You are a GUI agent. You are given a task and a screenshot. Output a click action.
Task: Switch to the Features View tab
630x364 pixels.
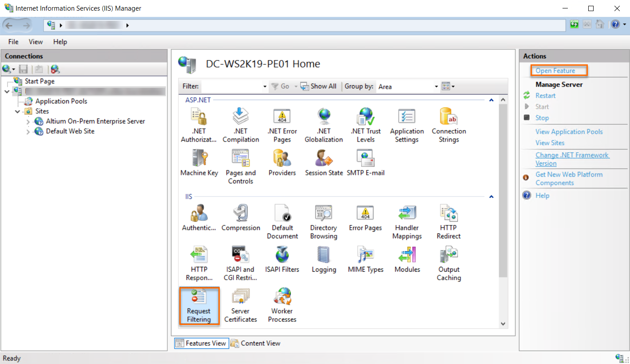coord(201,343)
